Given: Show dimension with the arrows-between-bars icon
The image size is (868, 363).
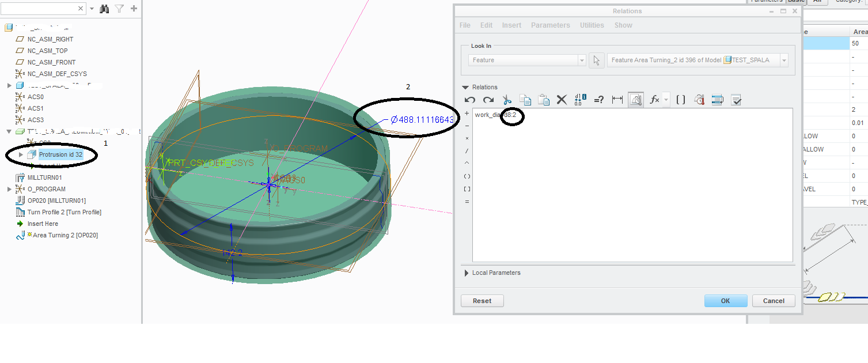Looking at the screenshot, I should click(617, 100).
